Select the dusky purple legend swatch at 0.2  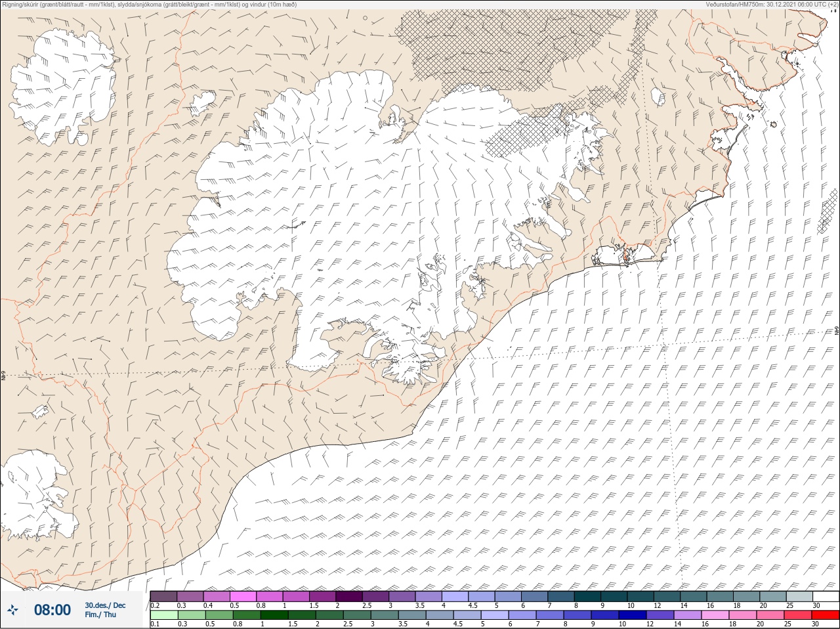[x=163, y=596]
